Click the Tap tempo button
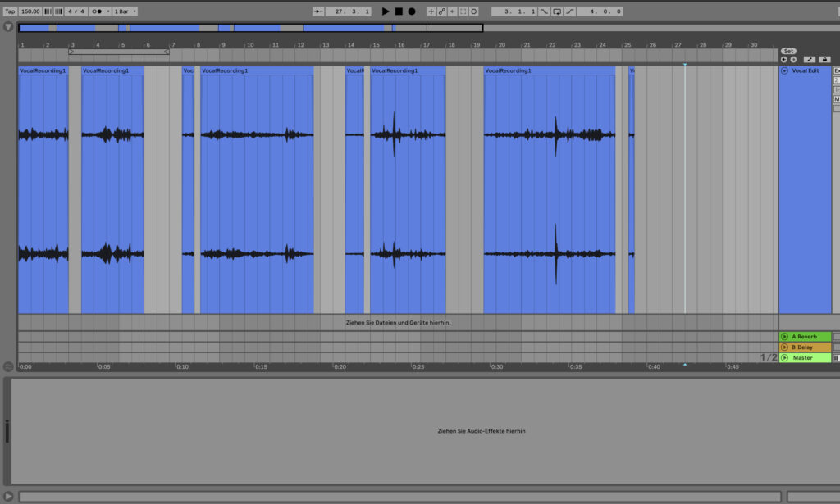The width and height of the screenshot is (840, 504). (10, 11)
